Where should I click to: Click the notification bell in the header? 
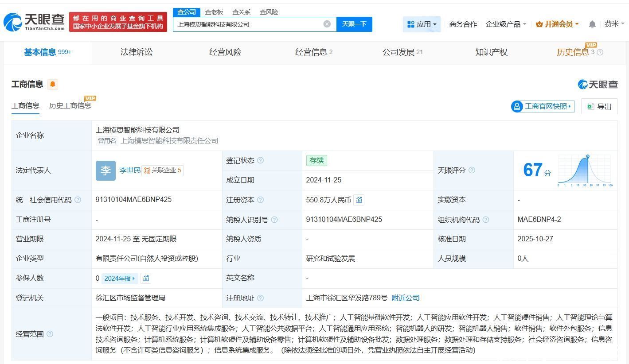[x=592, y=24]
